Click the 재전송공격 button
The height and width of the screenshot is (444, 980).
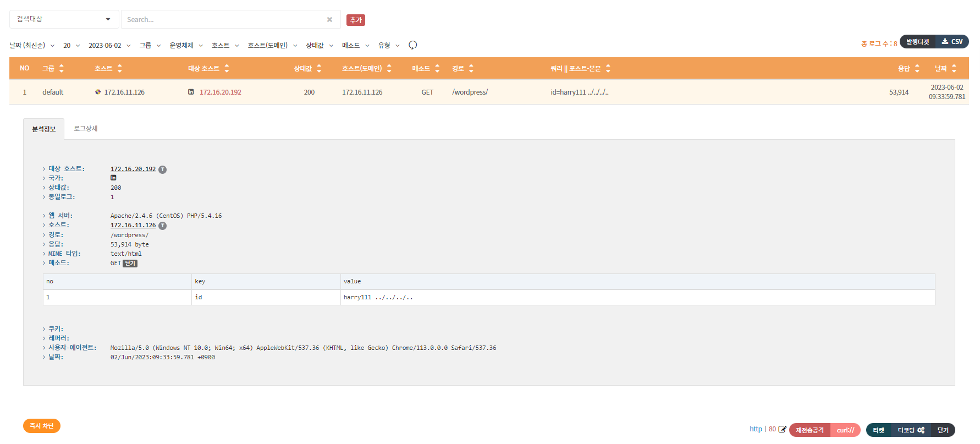point(810,430)
